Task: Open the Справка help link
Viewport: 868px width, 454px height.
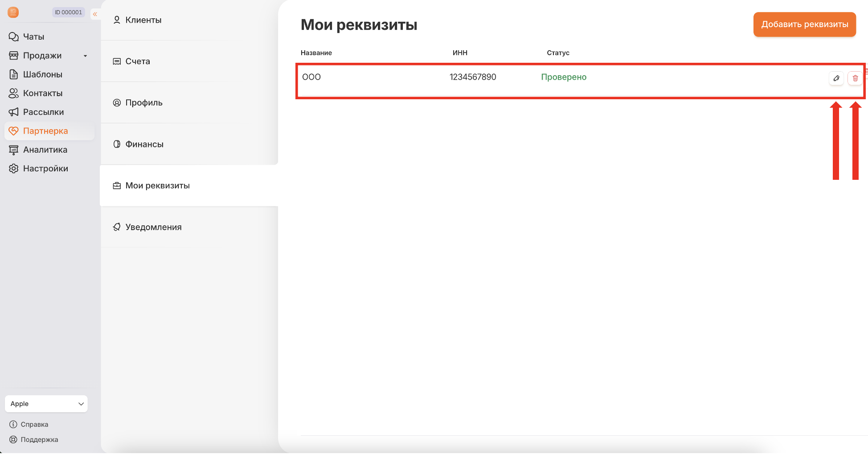Action: 34,425
